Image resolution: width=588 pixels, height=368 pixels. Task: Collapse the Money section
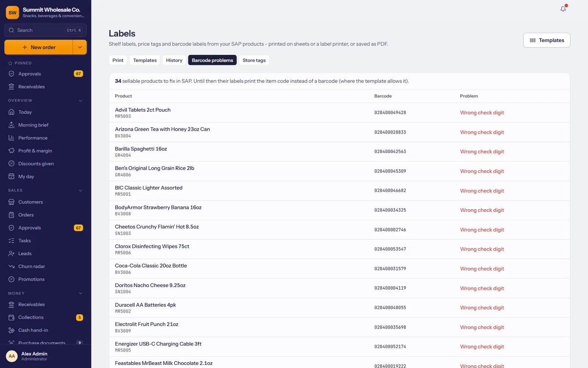pyautogui.click(x=80, y=293)
